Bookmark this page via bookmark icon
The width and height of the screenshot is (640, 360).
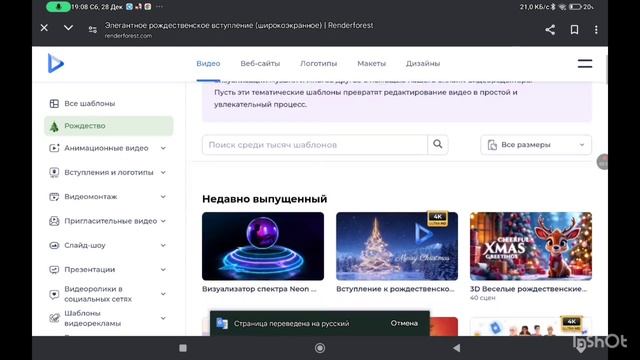(574, 29)
